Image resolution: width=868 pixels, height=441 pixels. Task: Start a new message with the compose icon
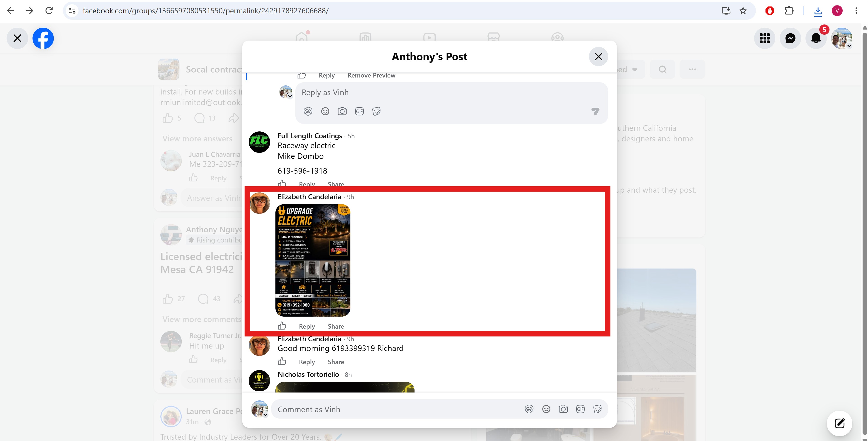coord(839,423)
